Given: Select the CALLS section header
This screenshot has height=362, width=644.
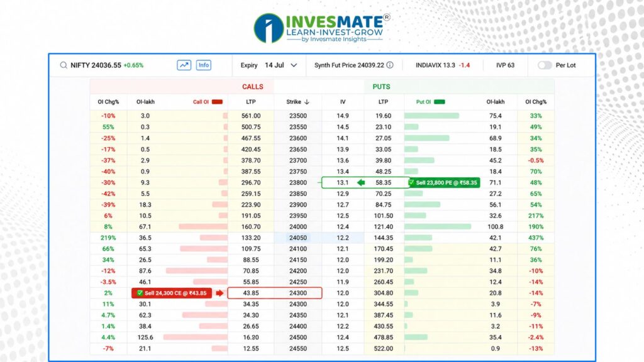Looking at the screenshot, I should click(253, 87).
